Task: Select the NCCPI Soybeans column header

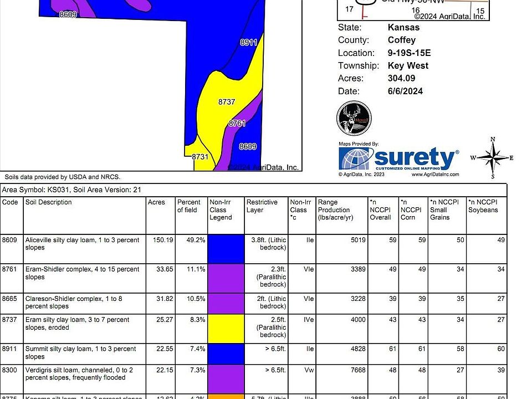Action: point(483,206)
